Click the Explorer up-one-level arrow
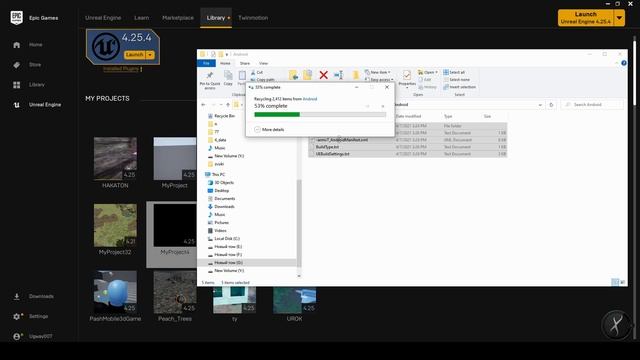This screenshot has width=640, height=360. tap(228, 105)
